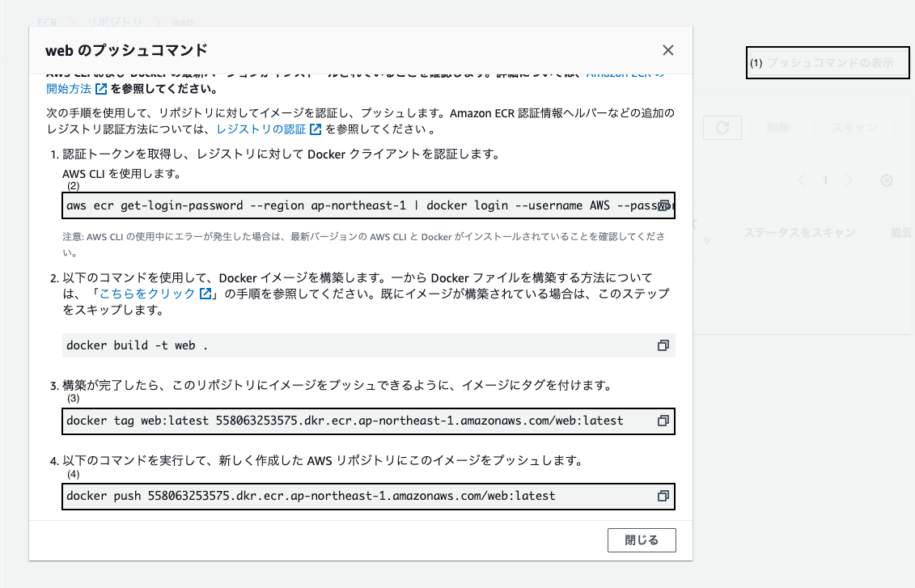Go to next page arrow in background
This screenshot has width=915, height=588.
coord(849,181)
